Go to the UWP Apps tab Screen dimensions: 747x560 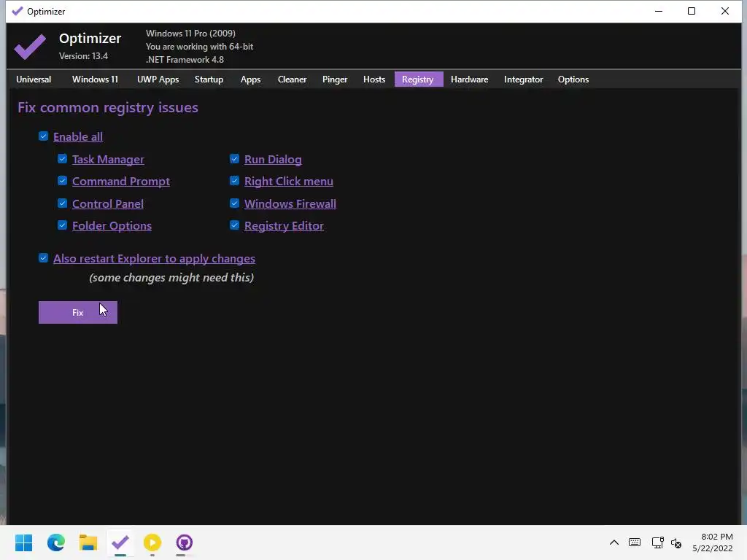coord(158,79)
